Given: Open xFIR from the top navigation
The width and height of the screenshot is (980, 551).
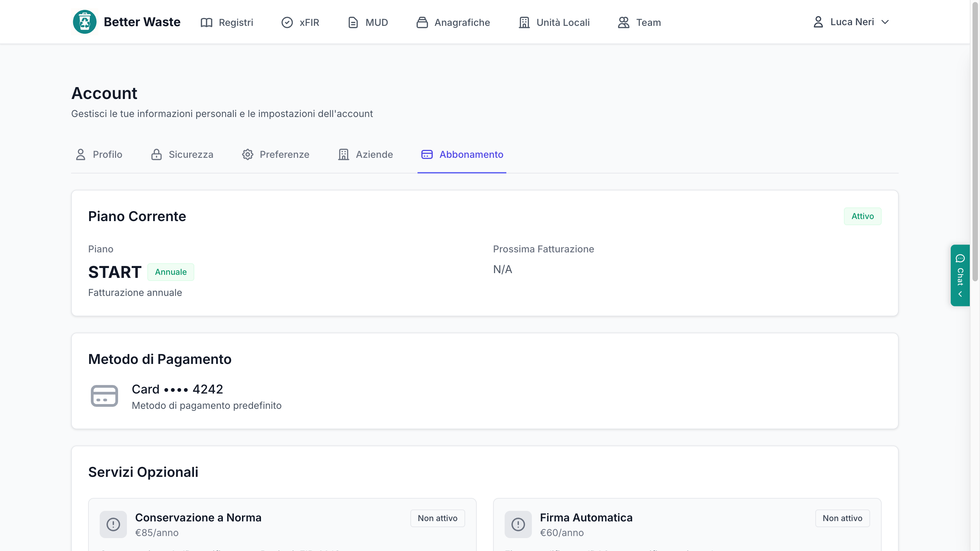Looking at the screenshot, I should tap(300, 22).
